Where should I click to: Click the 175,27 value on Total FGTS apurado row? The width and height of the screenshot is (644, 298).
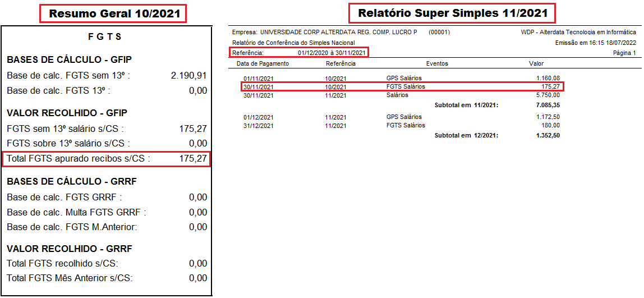click(193, 159)
